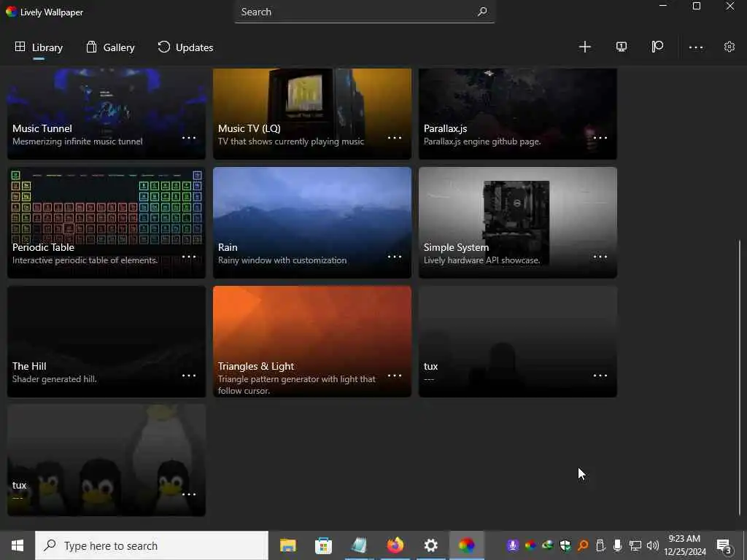This screenshot has height=560, width=747.
Task: Open Microsoft Store from the taskbar
Action: (x=323, y=545)
